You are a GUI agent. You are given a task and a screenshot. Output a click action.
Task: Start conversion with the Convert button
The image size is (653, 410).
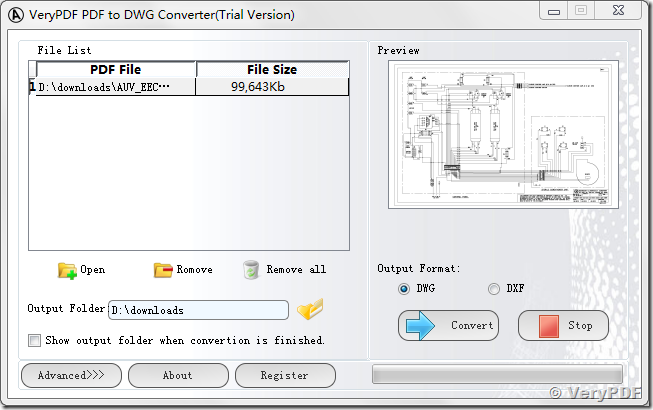449,326
